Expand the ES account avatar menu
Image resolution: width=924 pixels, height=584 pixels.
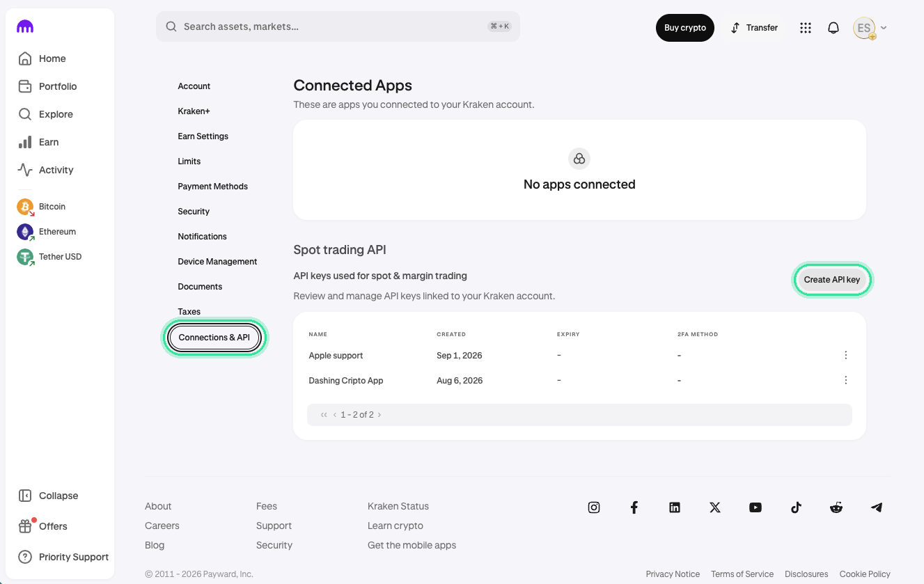point(870,28)
